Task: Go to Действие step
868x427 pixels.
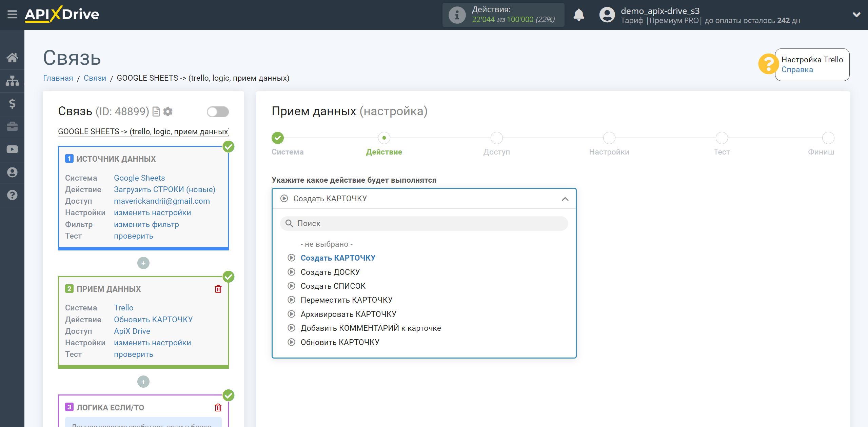Action: pyautogui.click(x=384, y=138)
